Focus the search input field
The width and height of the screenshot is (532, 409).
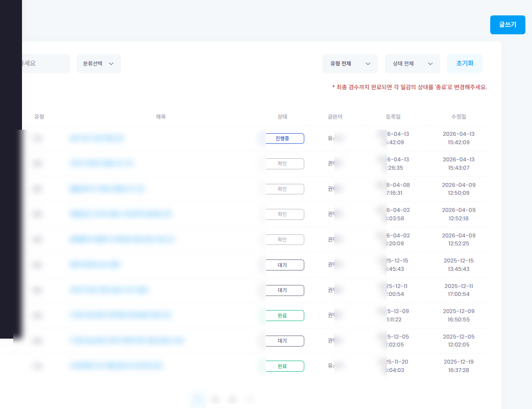[44, 64]
